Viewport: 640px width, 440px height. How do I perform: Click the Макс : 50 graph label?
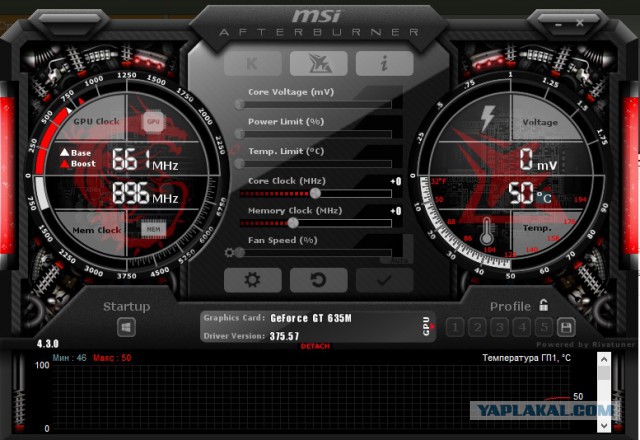(112, 358)
